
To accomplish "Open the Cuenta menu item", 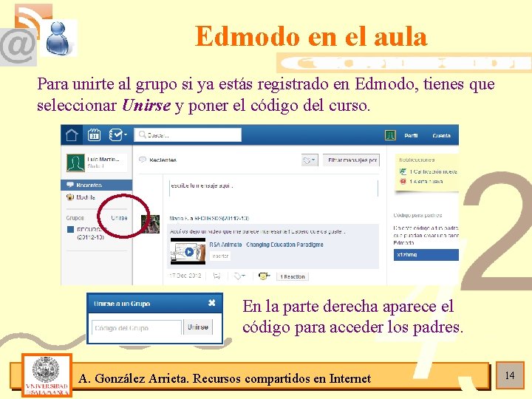I will pos(441,136).
